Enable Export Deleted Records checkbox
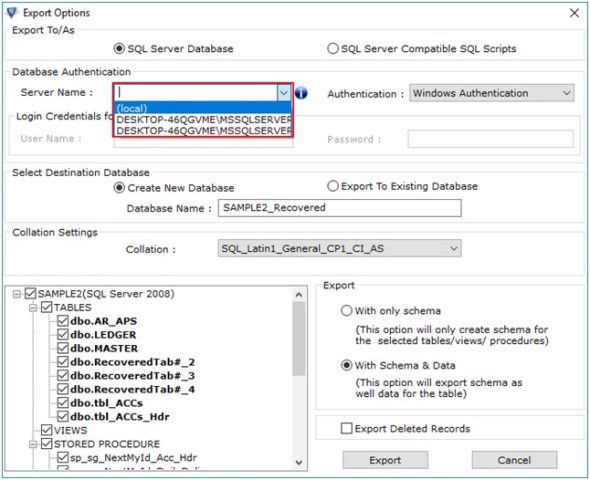The image size is (590, 480). [346, 428]
